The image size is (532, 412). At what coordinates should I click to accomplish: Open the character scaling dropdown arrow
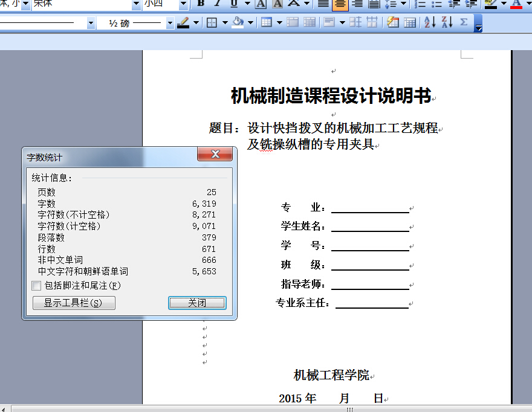click(x=307, y=4)
